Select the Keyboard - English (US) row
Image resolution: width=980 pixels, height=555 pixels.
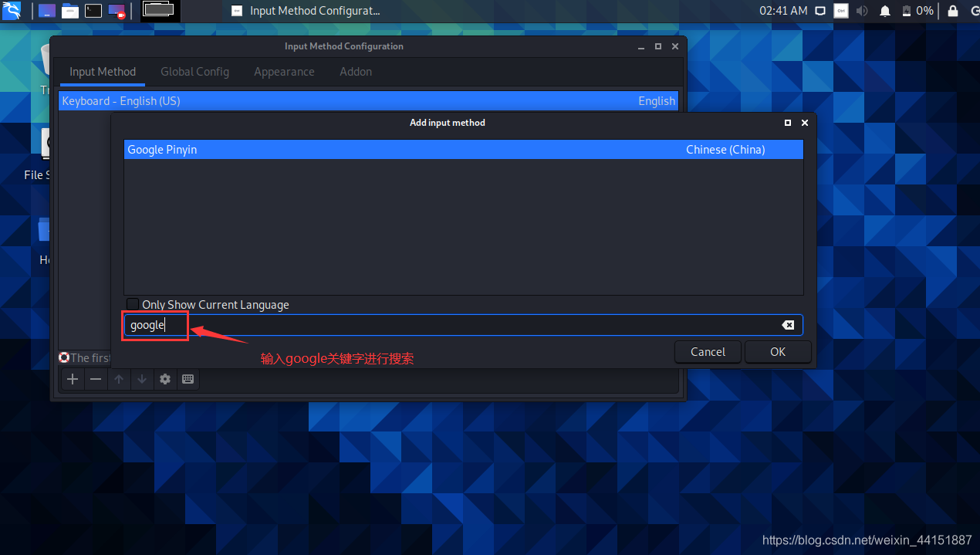point(368,101)
